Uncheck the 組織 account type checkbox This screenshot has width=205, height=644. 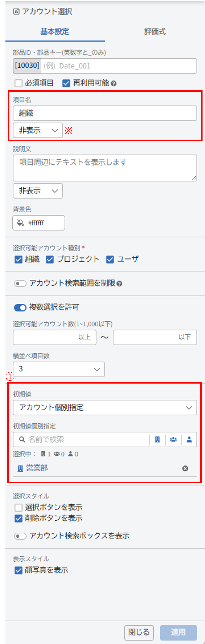pos(19,259)
